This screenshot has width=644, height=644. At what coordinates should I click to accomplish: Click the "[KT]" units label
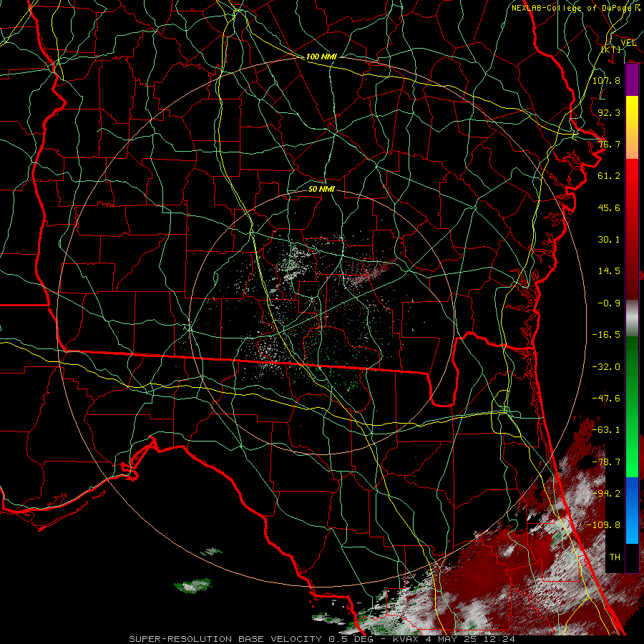click(611, 49)
